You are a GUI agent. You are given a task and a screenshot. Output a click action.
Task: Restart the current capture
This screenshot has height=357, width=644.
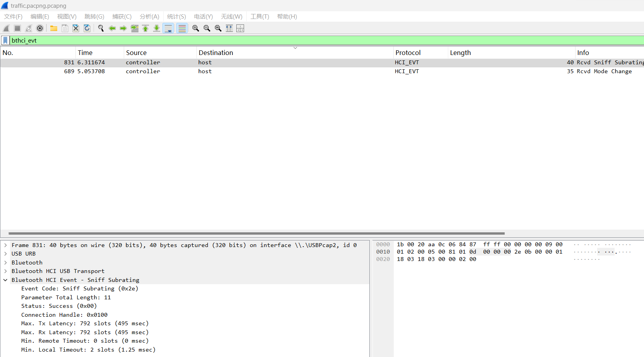[29, 28]
